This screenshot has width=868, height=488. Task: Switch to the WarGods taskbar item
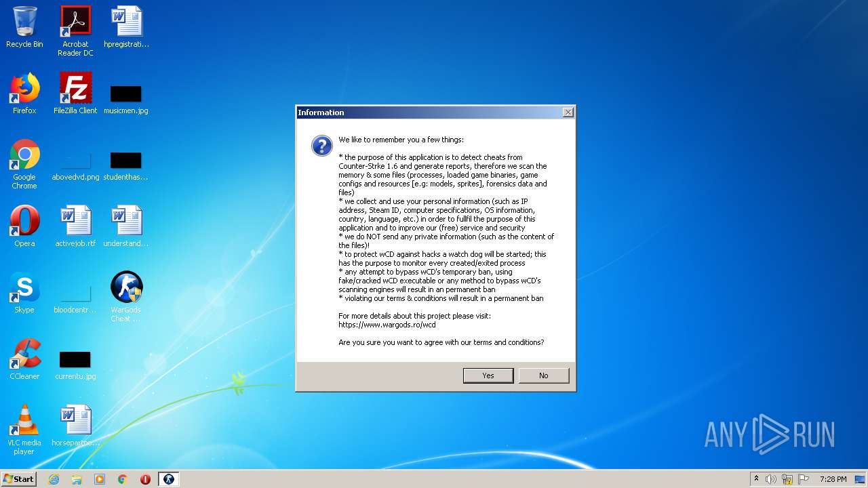click(169, 479)
